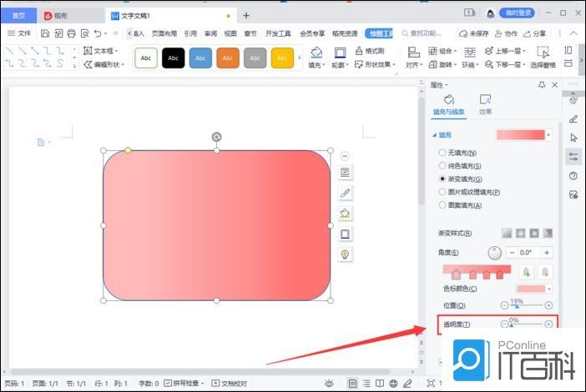Choose the fourth gradient style option

tap(548, 234)
